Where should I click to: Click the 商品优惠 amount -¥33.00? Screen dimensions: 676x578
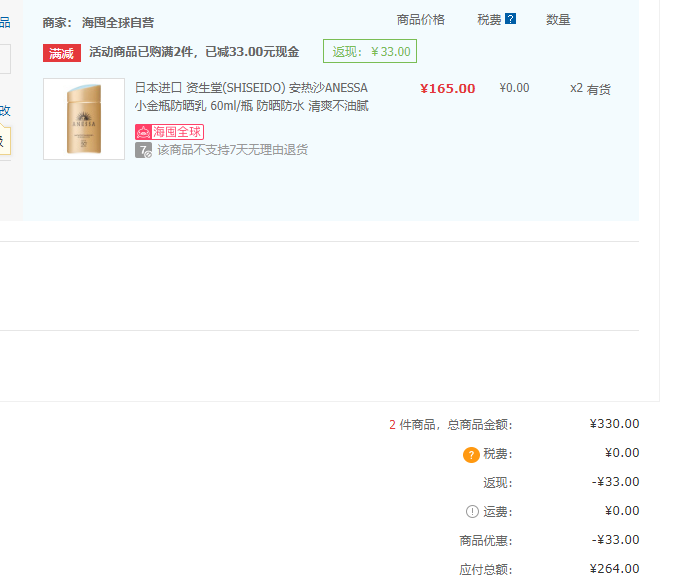tap(616, 540)
